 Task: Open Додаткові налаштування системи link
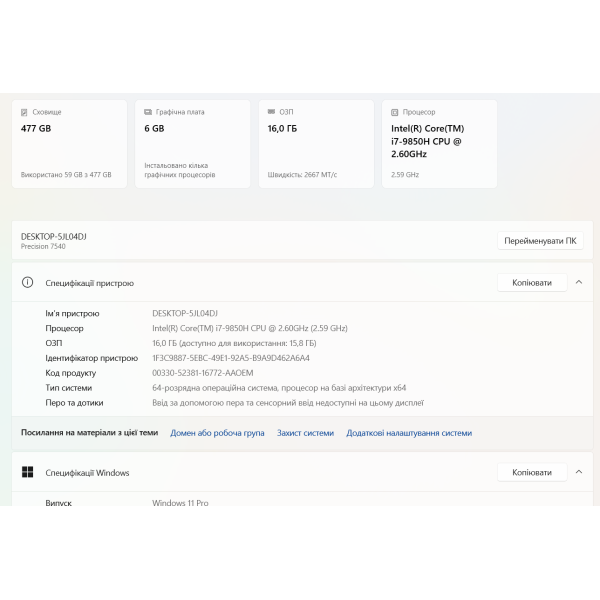pos(409,433)
